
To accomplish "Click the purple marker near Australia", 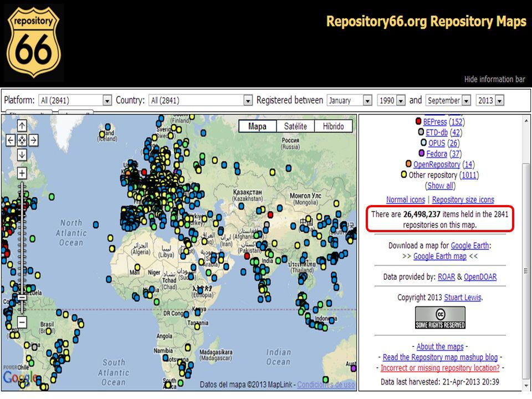I will (x=354, y=368).
